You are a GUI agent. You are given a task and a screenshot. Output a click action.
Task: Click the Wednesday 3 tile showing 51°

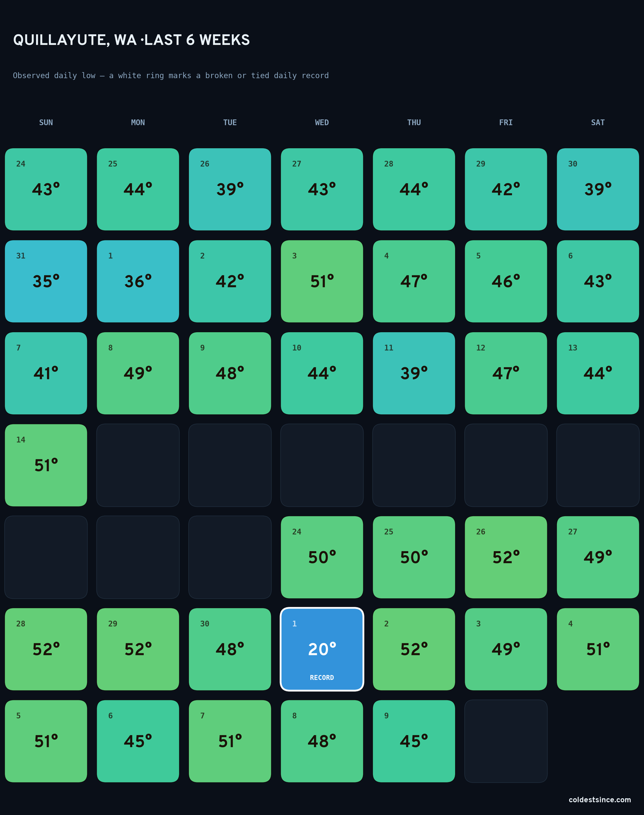pyautogui.click(x=322, y=281)
